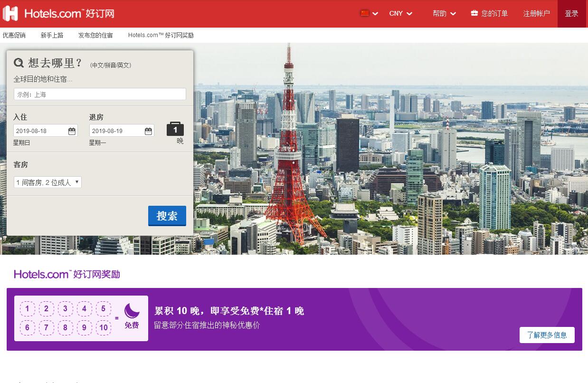588x383 pixels.
Task: Click the moon 免费 reward icon
Action: 132,312
